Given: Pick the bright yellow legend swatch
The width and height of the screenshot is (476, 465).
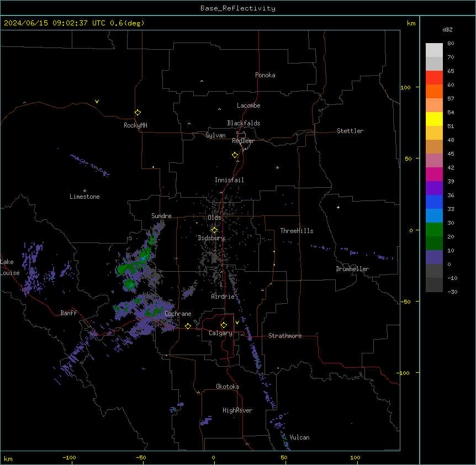Looking at the screenshot, I should pyautogui.click(x=434, y=119).
